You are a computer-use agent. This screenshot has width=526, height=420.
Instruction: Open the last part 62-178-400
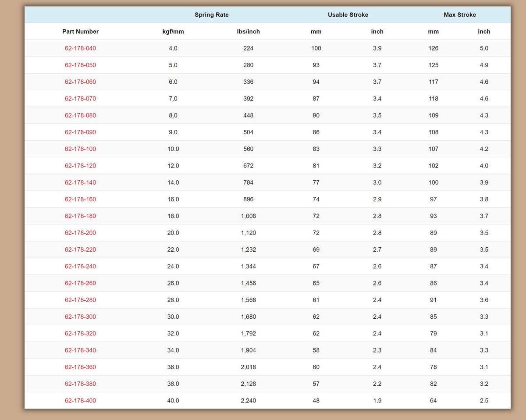(x=80, y=401)
